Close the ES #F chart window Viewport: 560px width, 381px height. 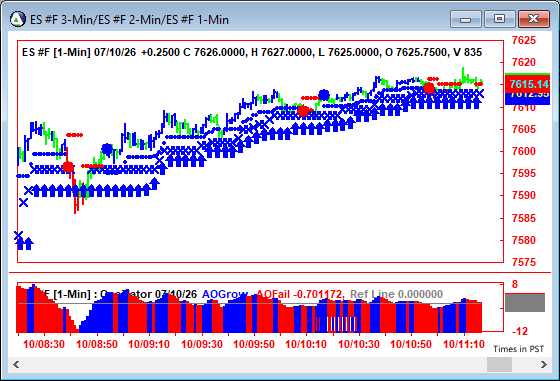pos(533,19)
